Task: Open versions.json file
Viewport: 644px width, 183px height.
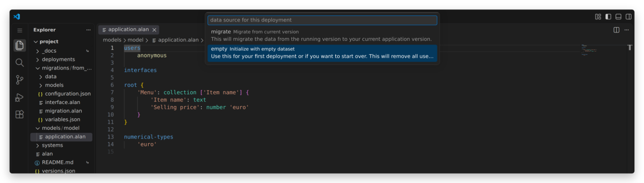Action: [x=61, y=171]
